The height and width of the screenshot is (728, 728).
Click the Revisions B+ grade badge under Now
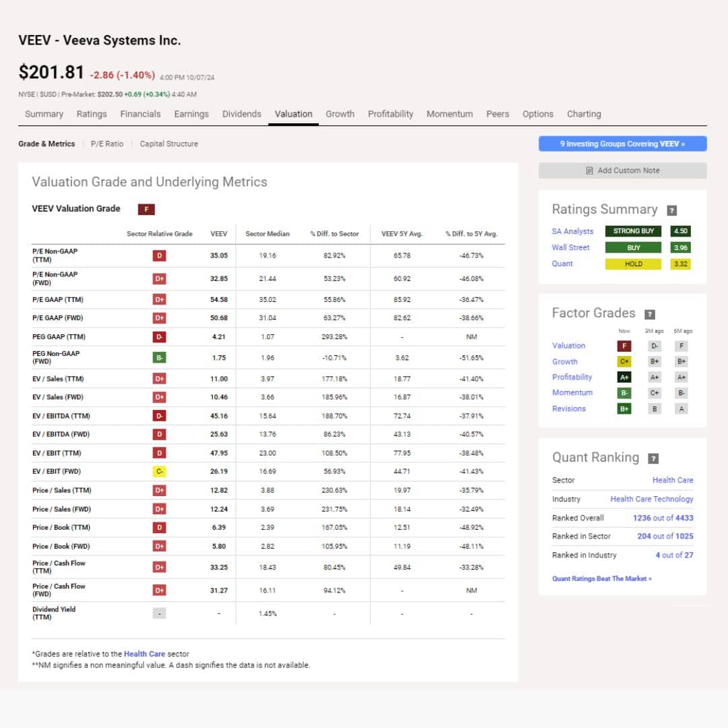[x=624, y=408]
